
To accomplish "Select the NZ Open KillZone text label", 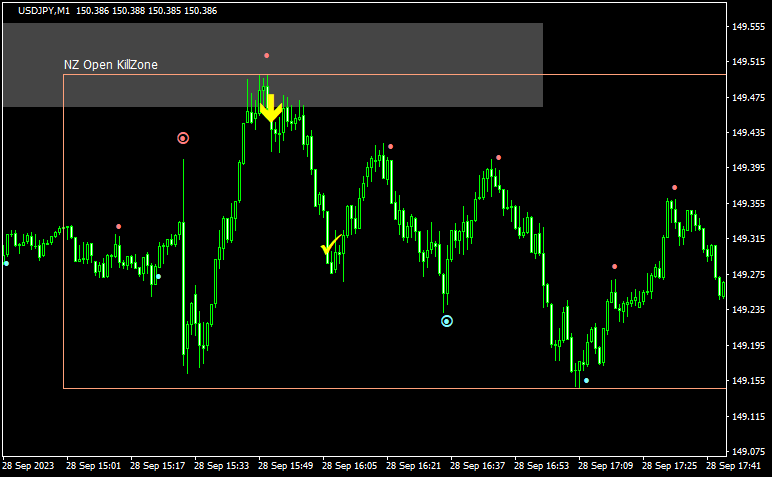I will (111, 65).
